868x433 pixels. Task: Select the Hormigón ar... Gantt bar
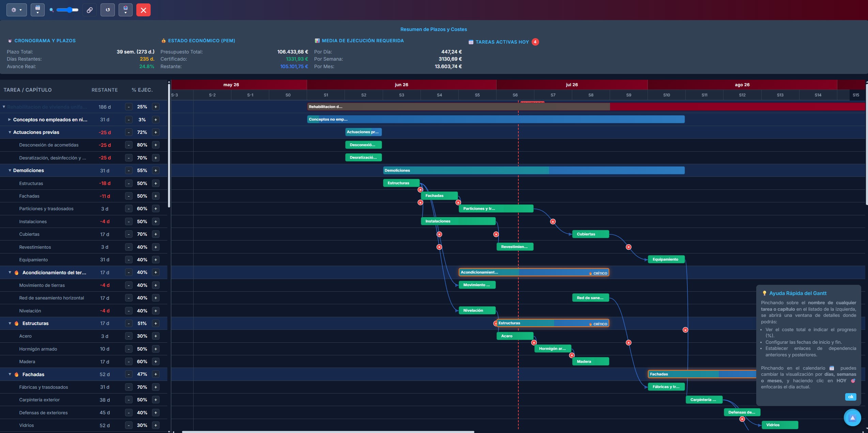(x=553, y=349)
